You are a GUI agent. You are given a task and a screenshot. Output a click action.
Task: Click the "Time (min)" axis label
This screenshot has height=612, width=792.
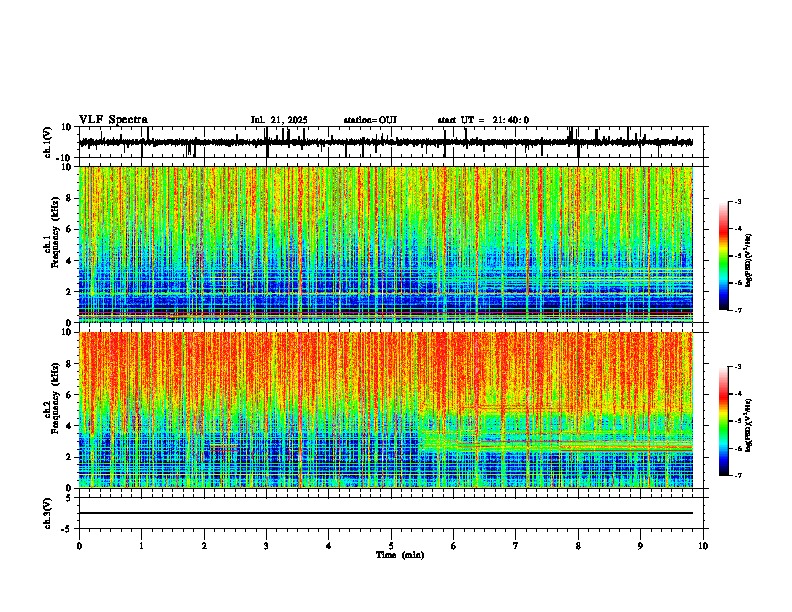[400, 555]
